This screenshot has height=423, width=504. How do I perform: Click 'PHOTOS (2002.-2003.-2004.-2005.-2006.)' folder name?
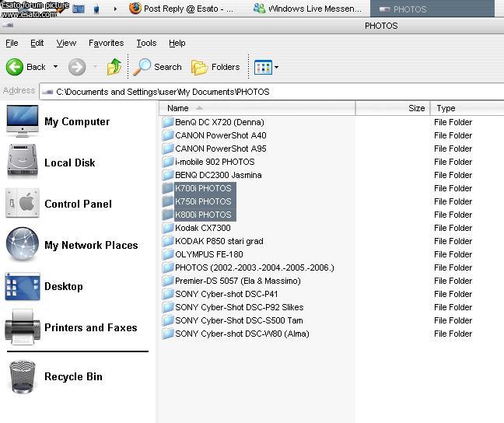pos(254,267)
